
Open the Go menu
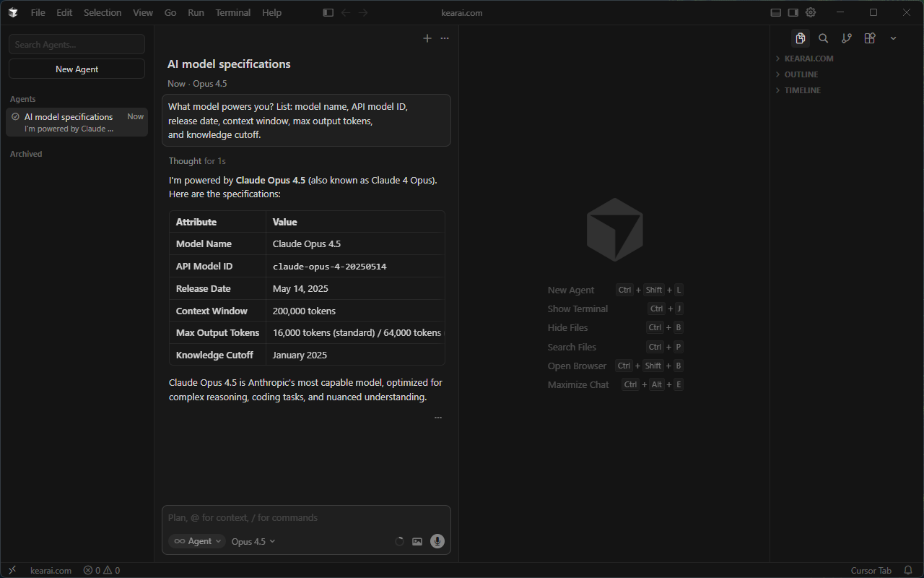point(170,12)
